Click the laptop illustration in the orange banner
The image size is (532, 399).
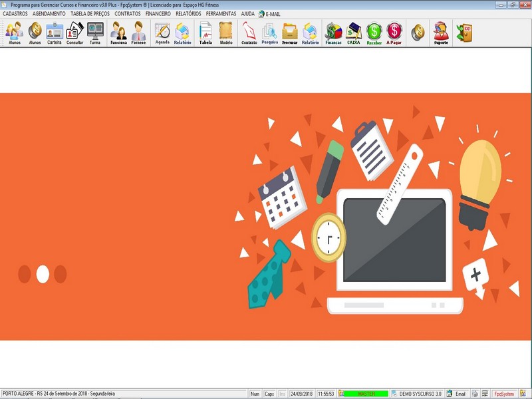tap(394, 251)
